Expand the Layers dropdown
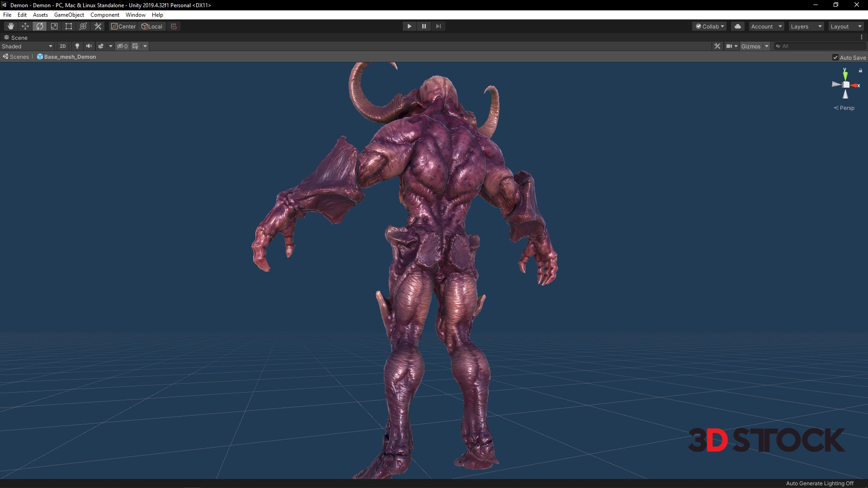This screenshot has width=868, height=488. coord(806,26)
